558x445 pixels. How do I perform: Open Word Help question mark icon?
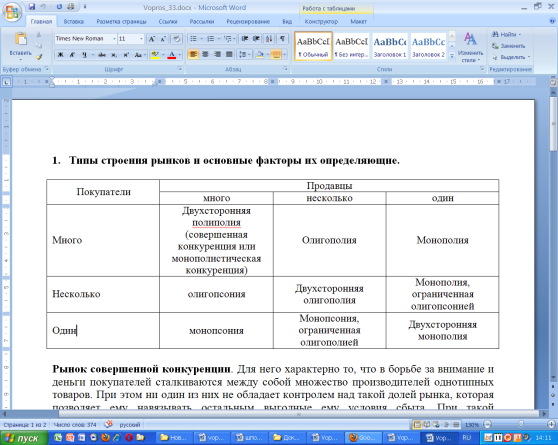point(552,21)
